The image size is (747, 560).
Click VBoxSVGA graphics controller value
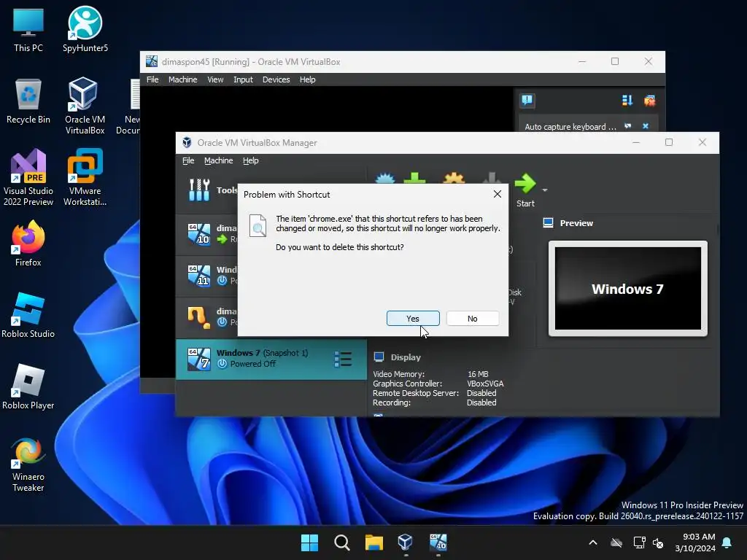tap(485, 384)
